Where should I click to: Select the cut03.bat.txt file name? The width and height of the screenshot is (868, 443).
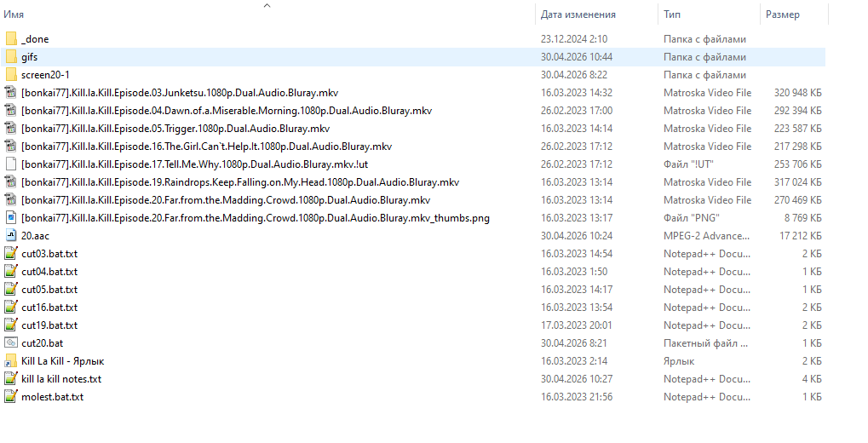[x=49, y=254]
